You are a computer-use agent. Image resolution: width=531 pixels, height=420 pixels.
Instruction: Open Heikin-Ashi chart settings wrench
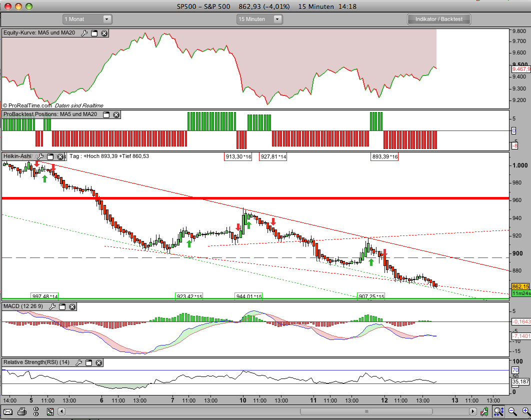pos(40,156)
